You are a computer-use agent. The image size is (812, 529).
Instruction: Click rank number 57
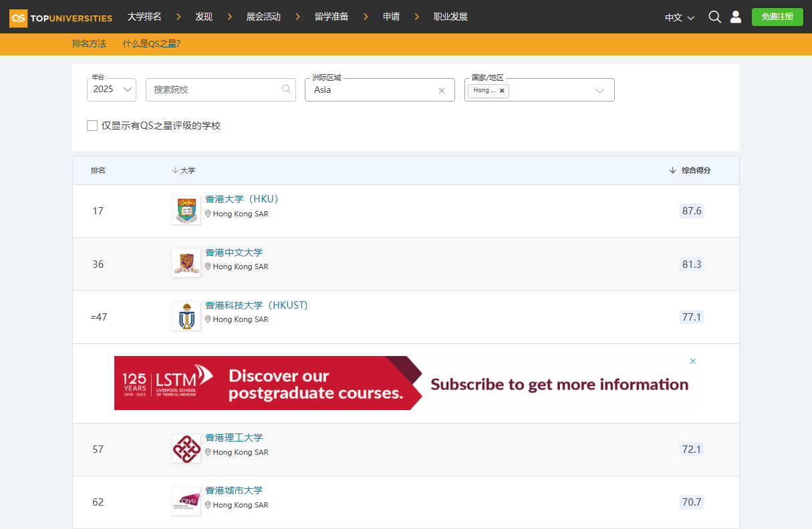click(x=98, y=450)
